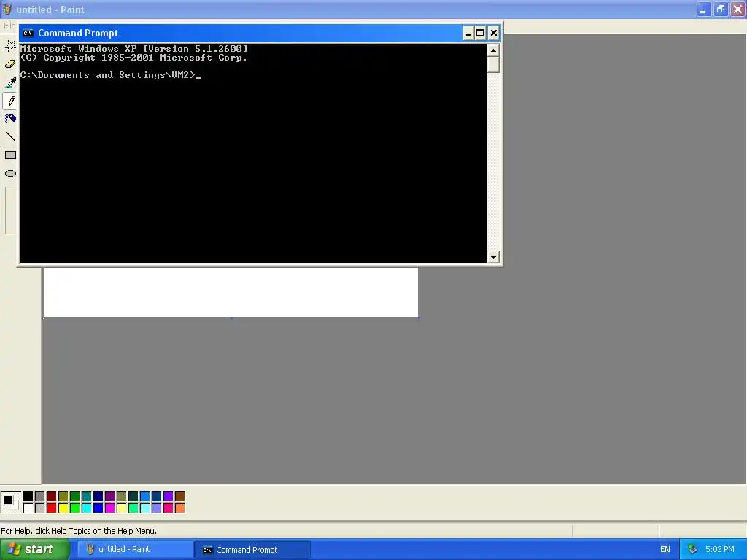
Task: Choose the Ellipse shape tool
Action: pos(10,174)
